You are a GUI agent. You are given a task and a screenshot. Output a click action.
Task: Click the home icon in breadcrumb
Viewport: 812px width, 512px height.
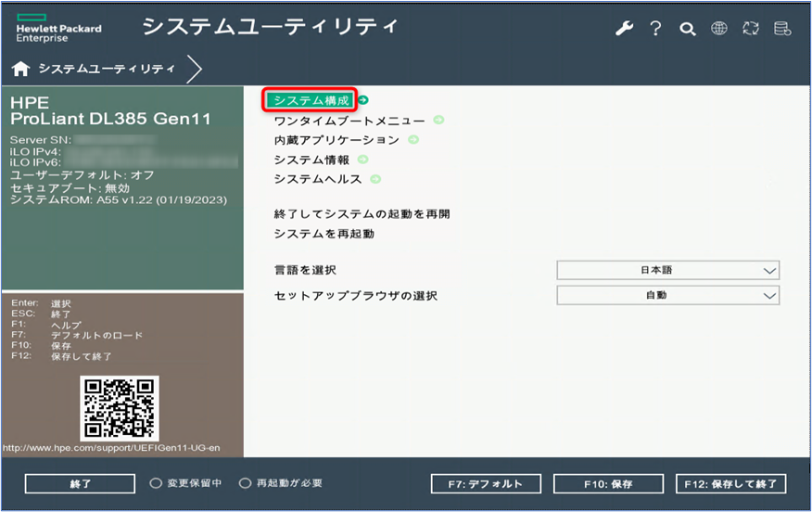point(20,69)
